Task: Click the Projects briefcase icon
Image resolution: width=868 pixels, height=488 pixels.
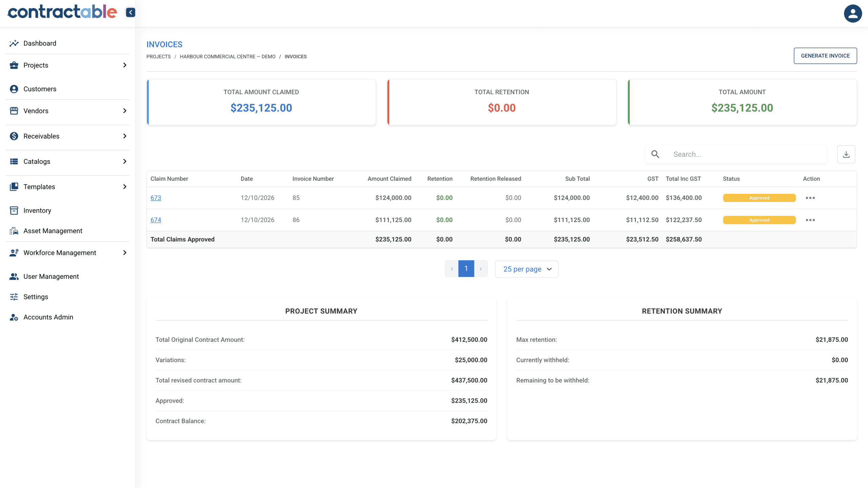Action: point(14,65)
